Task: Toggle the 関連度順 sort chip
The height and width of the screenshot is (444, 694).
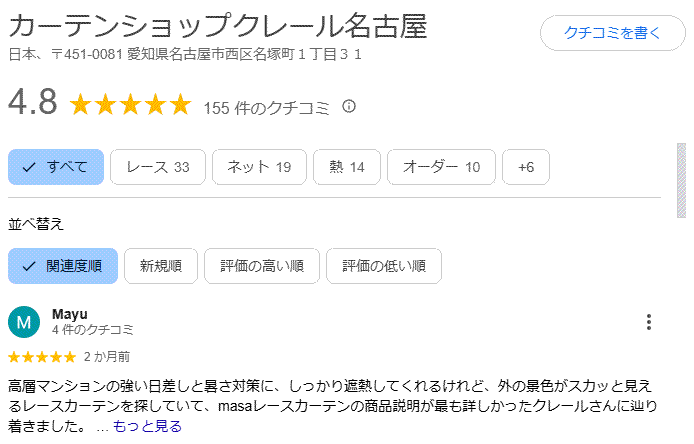Action: (63, 266)
